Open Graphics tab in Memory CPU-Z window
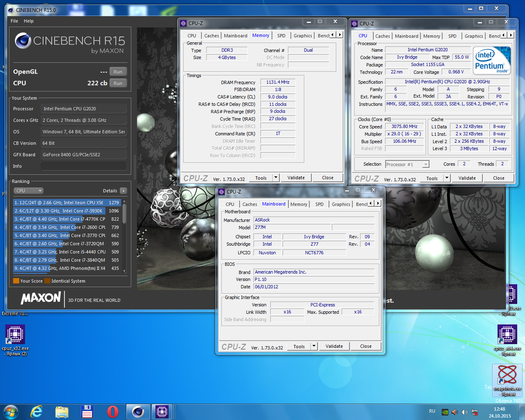 click(x=303, y=36)
